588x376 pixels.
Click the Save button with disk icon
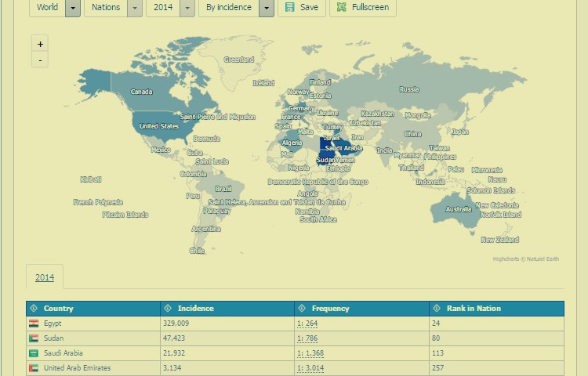pyautogui.click(x=301, y=7)
